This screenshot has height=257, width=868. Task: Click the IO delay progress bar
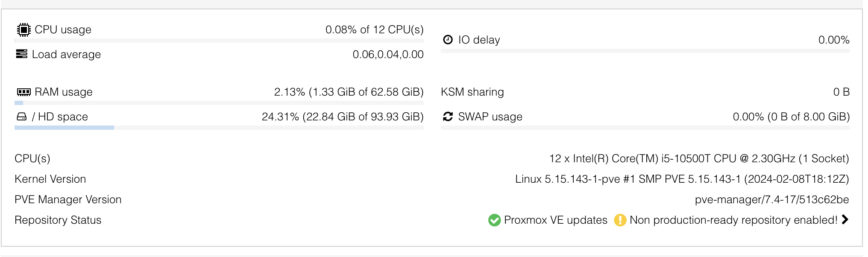tap(645, 51)
